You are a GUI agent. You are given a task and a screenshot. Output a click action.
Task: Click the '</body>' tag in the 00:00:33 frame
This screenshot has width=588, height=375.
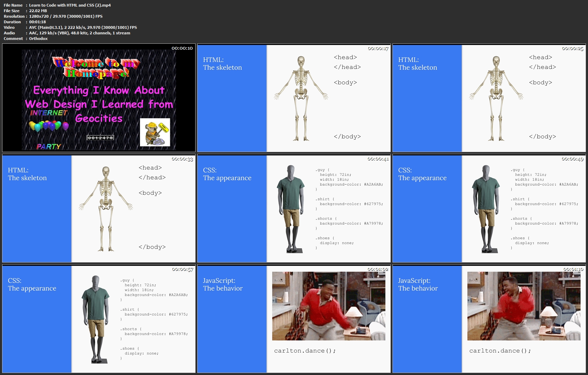pos(152,247)
